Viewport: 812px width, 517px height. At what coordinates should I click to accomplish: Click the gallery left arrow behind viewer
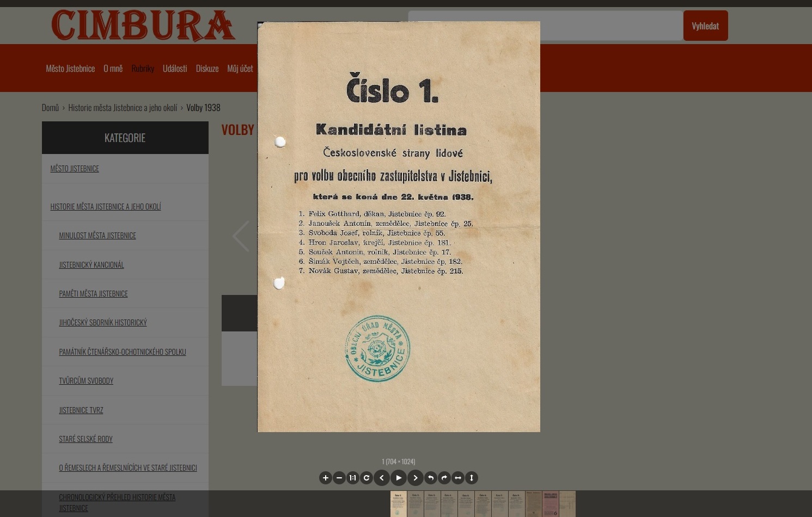pos(241,236)
